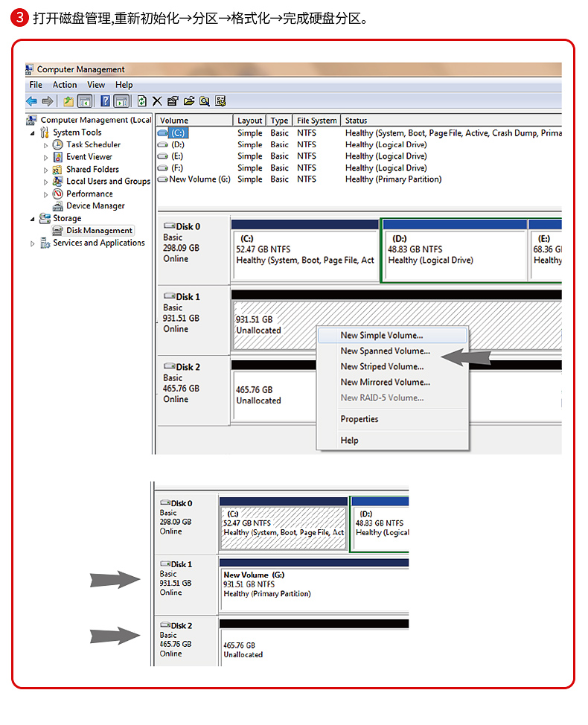Toggle the Show/Hide Console Tree icon
This screenshot has width=588, height=725.
click(85, 101)
